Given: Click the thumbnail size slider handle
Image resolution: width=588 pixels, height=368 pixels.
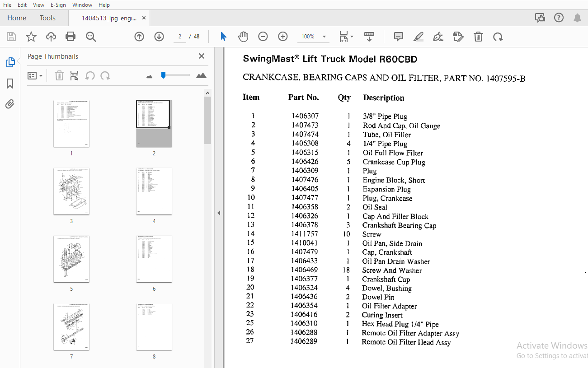Looking at the screenshot, I should pos(163,75).
